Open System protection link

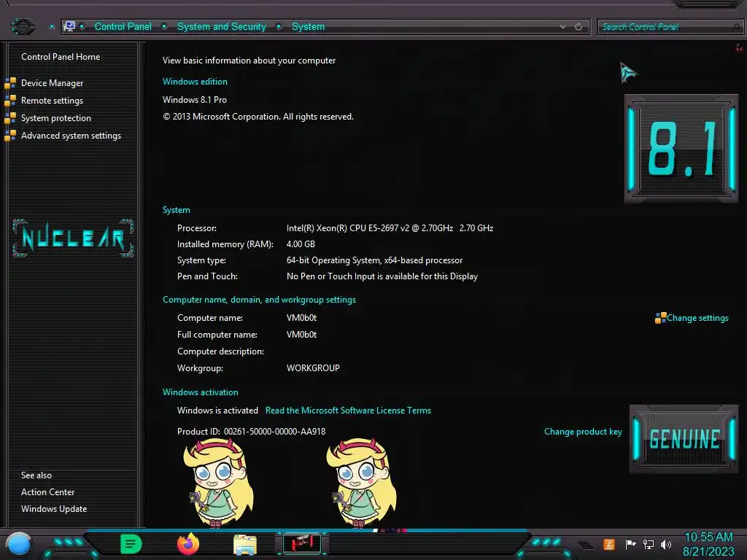click(x=55, y=118)
